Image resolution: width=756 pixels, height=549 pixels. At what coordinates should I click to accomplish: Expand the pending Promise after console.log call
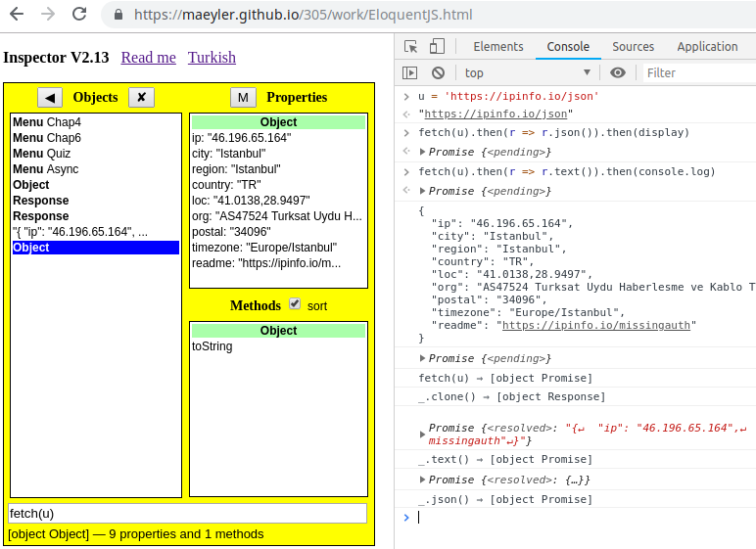click(x=422, y=191)
